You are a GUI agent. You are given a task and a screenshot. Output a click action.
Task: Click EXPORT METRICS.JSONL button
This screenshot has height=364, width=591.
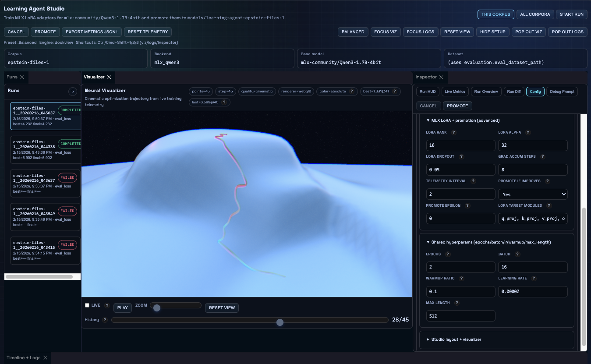pyautogui.click(x=92, y=32)
